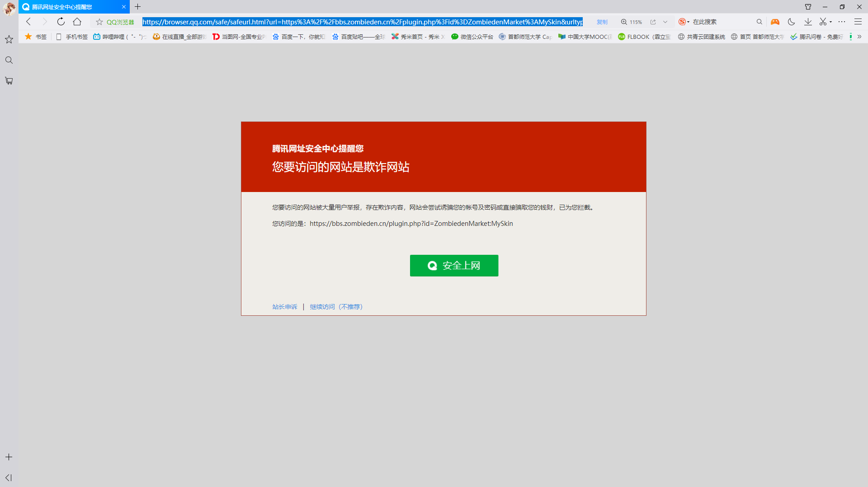Open the hamburger main menu

tap(858, 22)
